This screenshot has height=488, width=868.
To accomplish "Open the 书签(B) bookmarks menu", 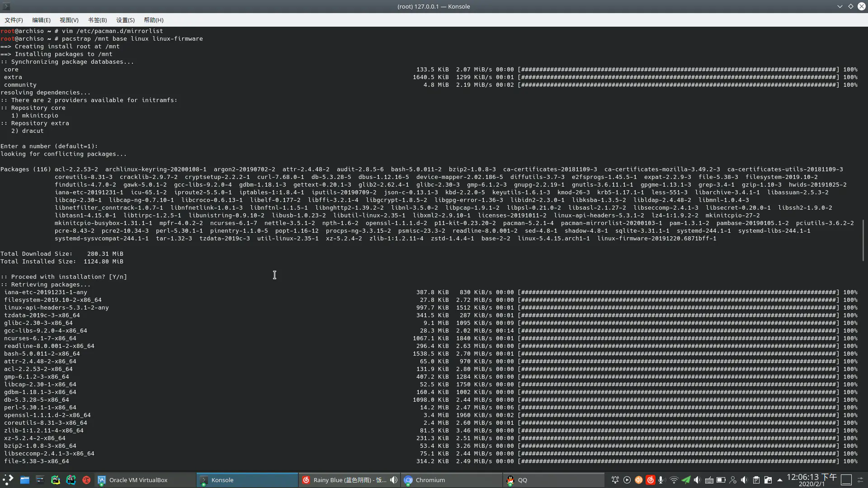I will click(x=97, y=20).
